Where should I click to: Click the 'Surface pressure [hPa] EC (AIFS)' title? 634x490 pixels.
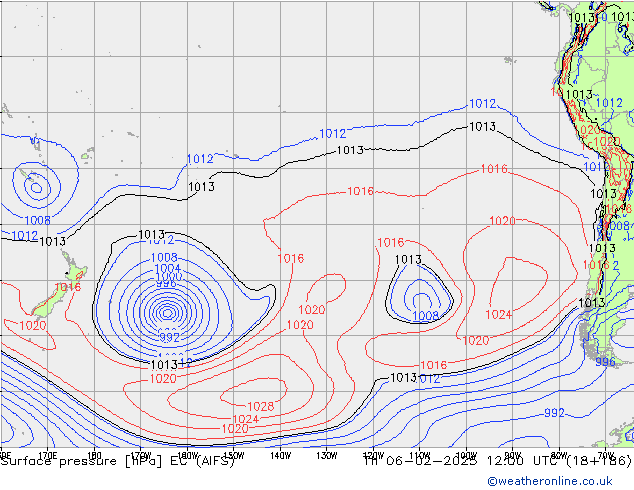click(x=118, y=461)
